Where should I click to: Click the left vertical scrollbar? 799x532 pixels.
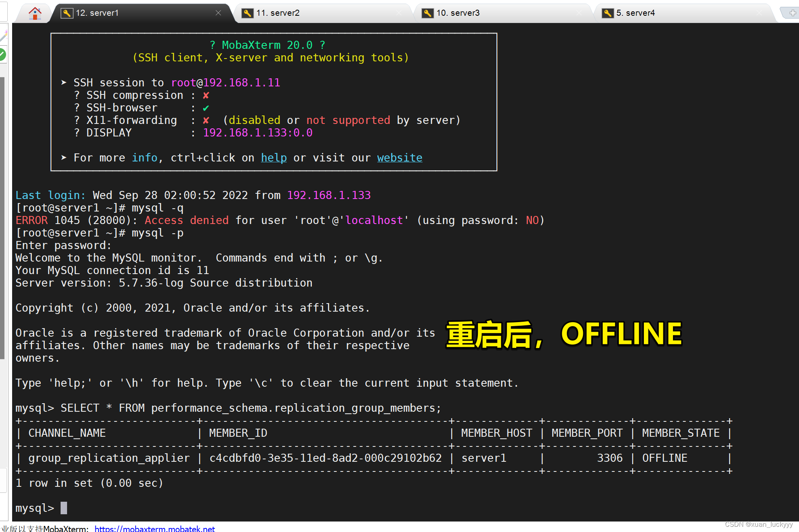pyautogui.click(x=2, y=218)
